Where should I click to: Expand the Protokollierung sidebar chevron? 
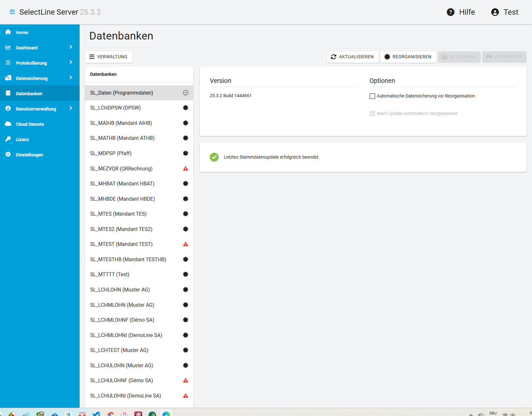pos(71,62)
